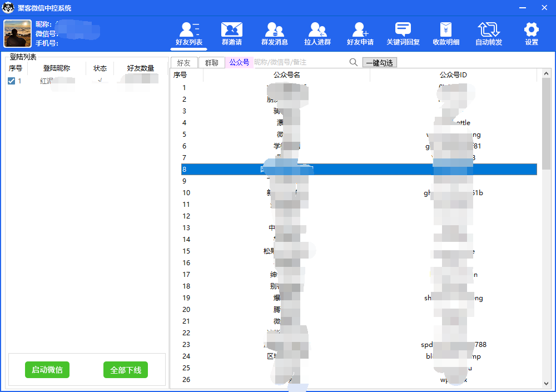The width and height of the screenshot is (556, 392).
Task: Select the 拉人进群 add-to-group icon
Action: [x=317, y=33]
